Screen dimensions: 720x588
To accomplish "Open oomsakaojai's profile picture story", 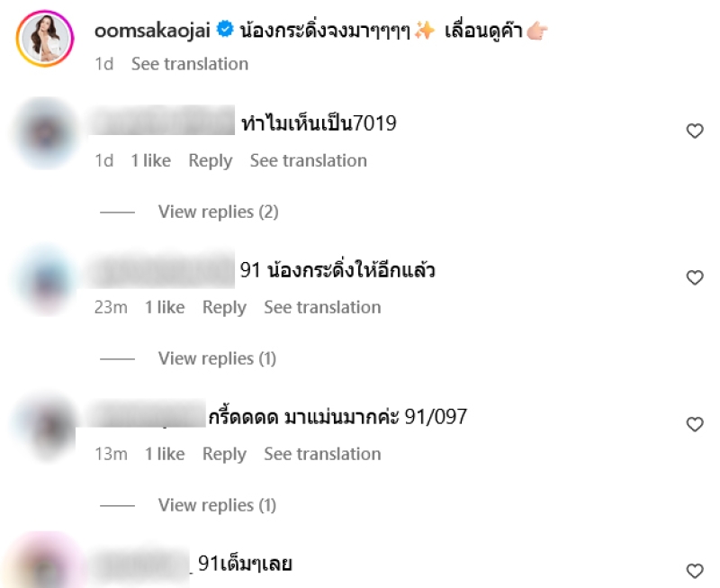I will [45, 39].
